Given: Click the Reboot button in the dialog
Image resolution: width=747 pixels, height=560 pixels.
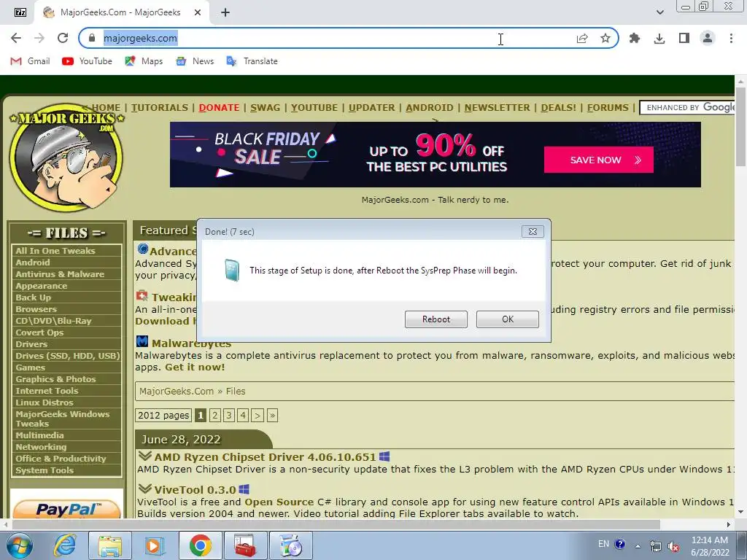Looking at the screenshot, I should [436, 319].
